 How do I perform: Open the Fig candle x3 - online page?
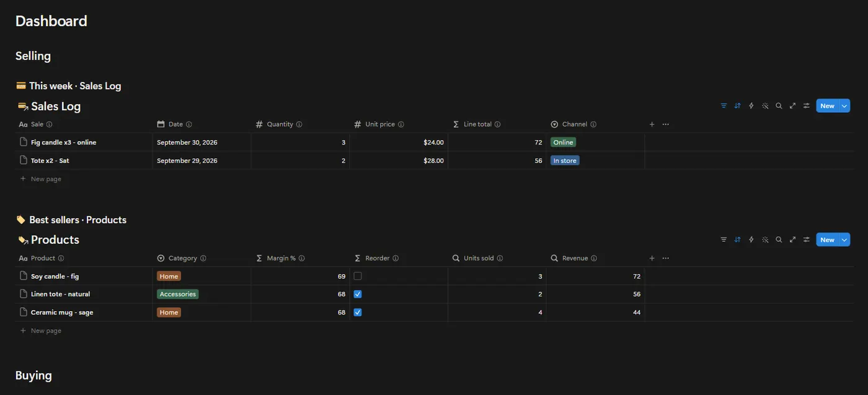(64, 143)
